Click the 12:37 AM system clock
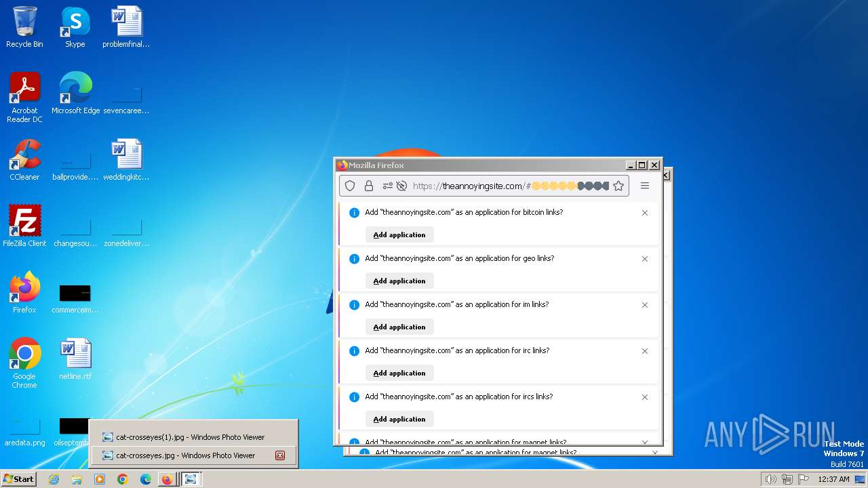Screen dimensions: 868x488 (x=833, y=479)
